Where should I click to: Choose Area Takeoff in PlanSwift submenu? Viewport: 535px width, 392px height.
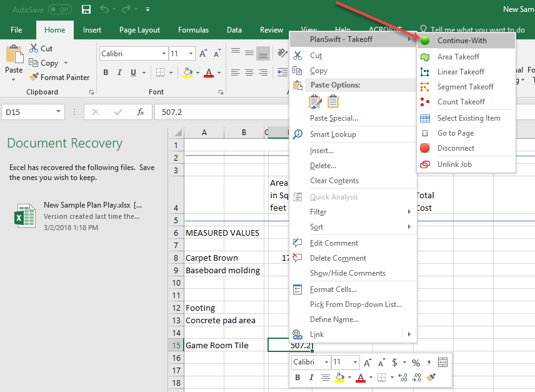pos(466,57)
